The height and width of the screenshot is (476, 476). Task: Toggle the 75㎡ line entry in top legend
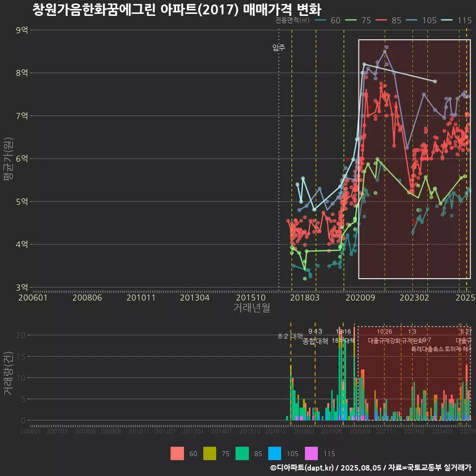tap(358, 20)
